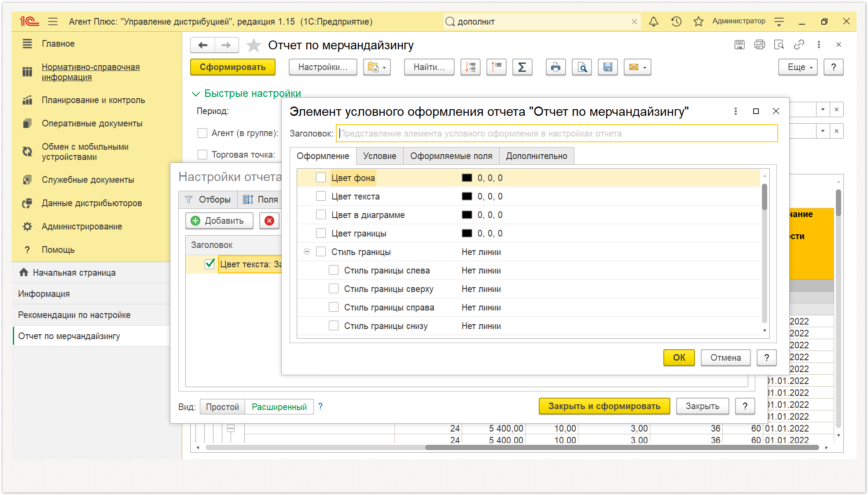Enable the Стиль границы checkbox
The image size is (868, 495).
coord(321,252)
